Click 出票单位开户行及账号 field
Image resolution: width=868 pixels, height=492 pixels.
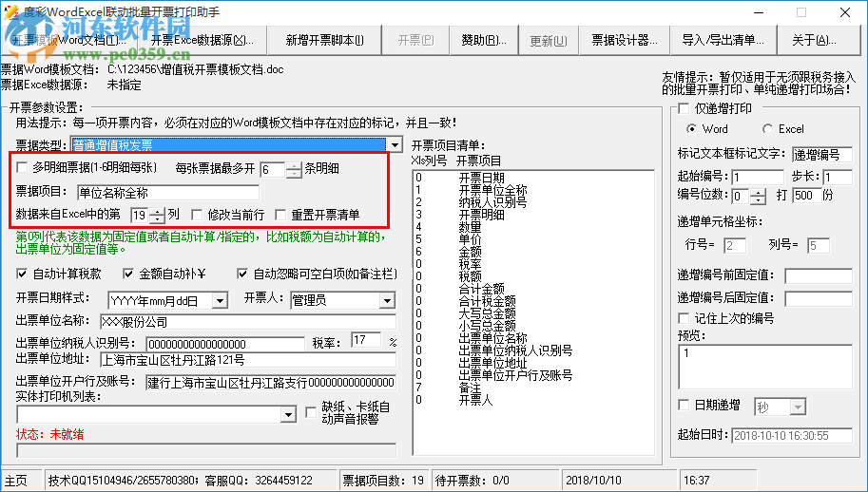(x=271, y=383)
